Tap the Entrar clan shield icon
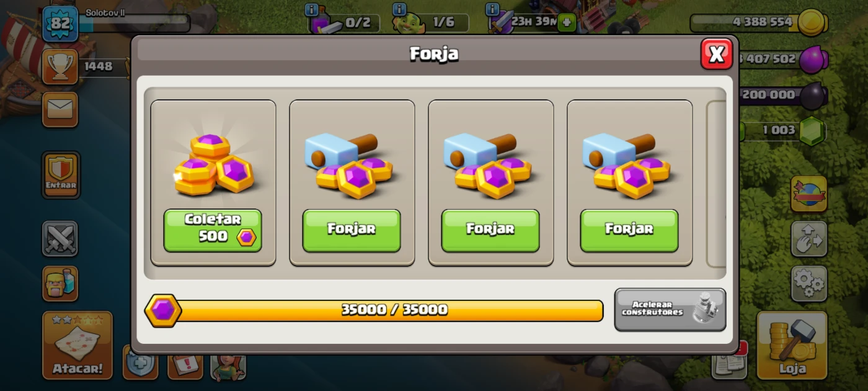This screenshot has width=868, height=391. [x=61, y=175]
